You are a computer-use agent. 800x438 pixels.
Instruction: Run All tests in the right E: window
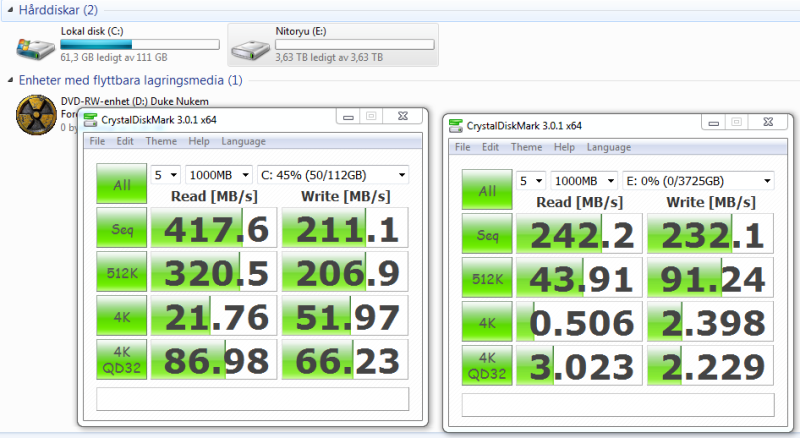(487, 189)
